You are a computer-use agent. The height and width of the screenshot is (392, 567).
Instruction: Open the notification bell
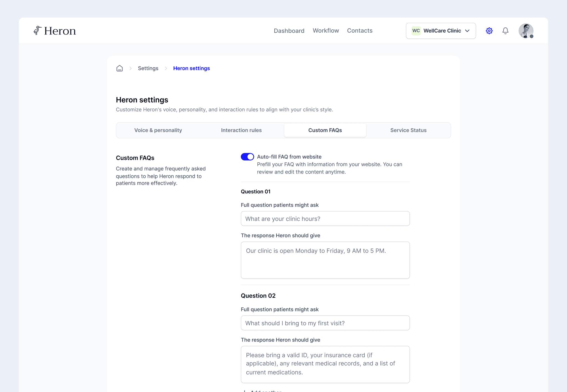click(505, 31)
